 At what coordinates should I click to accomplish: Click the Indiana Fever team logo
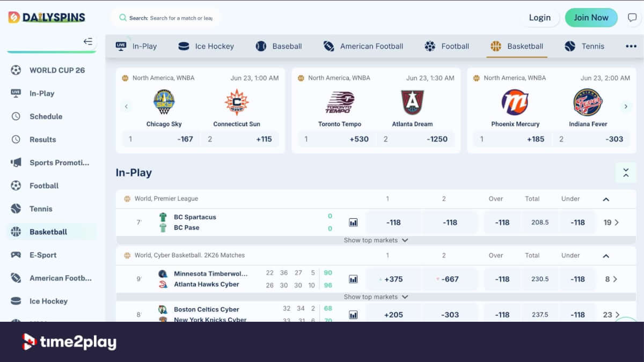coord(588,102)
